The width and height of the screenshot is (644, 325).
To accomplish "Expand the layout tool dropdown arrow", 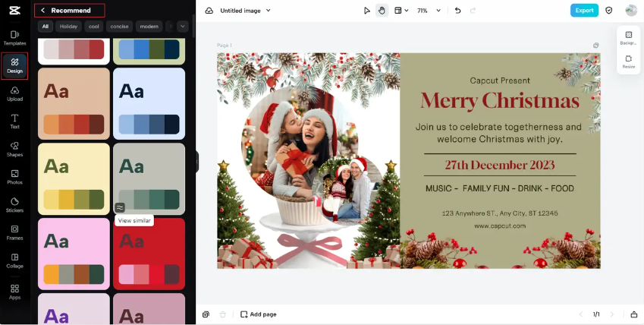I will [407, 11].
